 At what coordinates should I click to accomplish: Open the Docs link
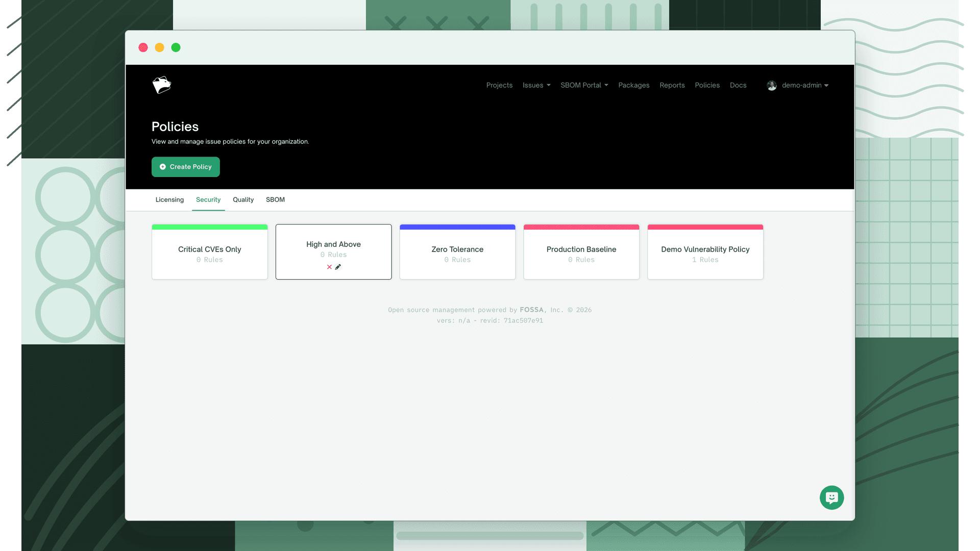738,85
